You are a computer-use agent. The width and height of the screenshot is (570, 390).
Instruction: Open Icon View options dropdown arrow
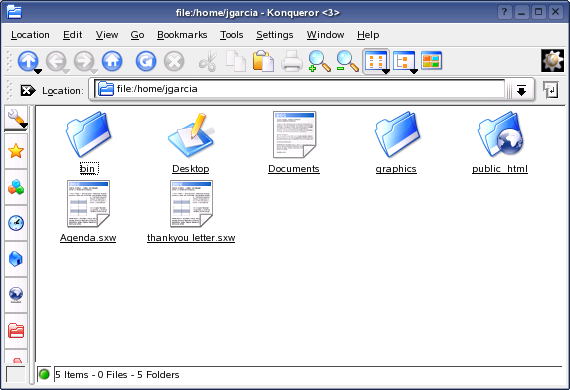click(386, 71)
